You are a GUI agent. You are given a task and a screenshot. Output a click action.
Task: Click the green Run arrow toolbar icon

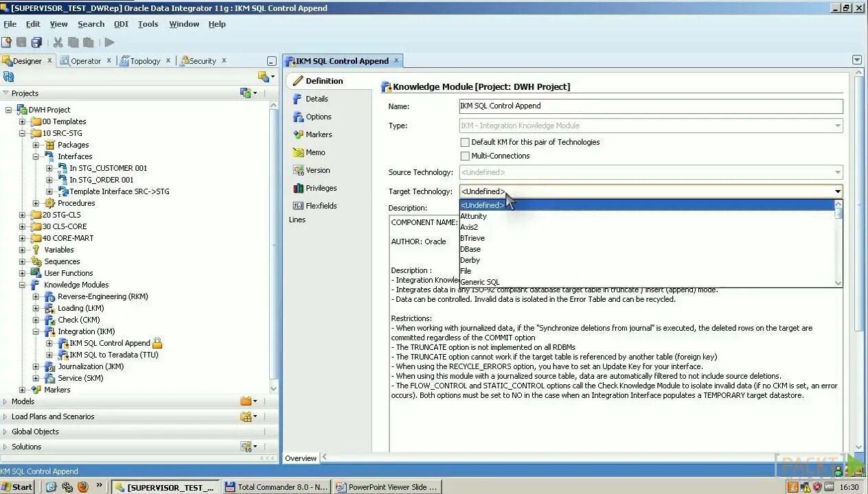pos(109,42)
